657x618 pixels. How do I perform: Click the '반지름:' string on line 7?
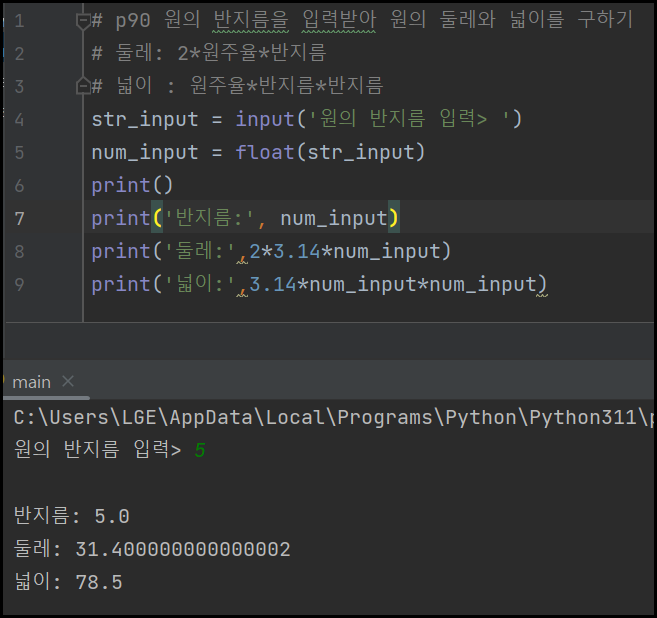[209, 218]
